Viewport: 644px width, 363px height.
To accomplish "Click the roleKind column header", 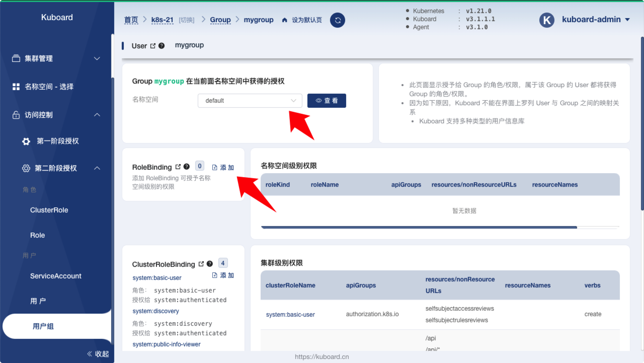I will click(x=277, y=185).
